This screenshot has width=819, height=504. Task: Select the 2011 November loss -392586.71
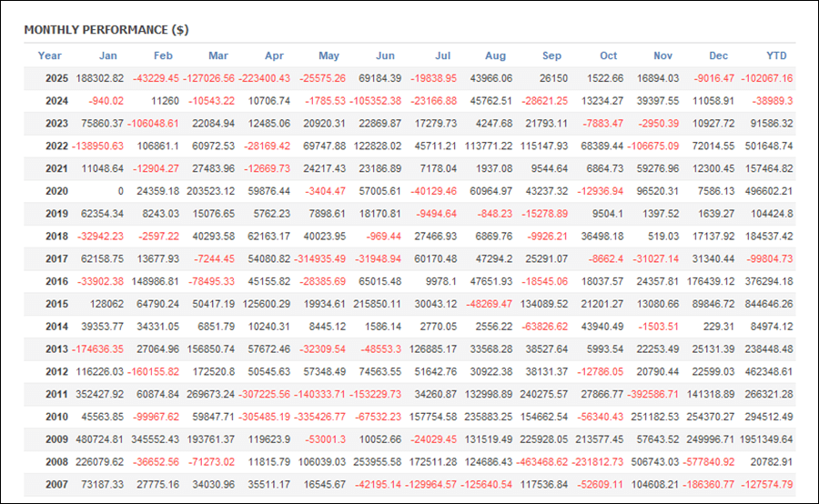point(650,394)
